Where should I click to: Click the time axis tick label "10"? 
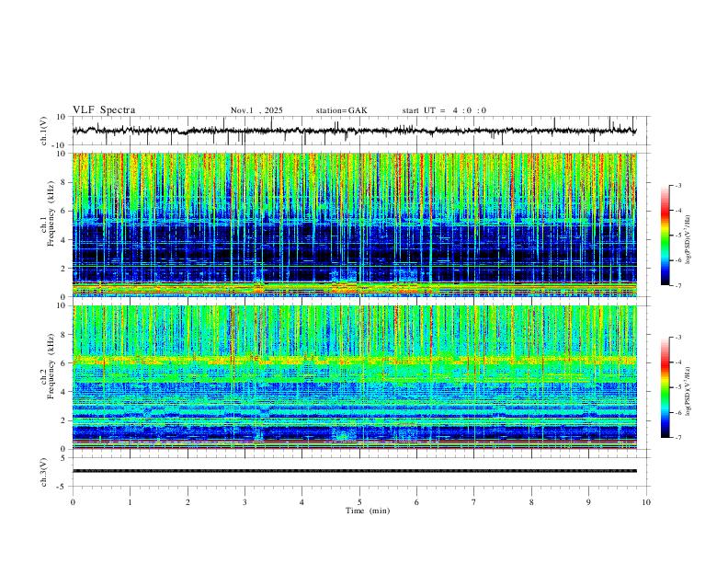[646, 502]
